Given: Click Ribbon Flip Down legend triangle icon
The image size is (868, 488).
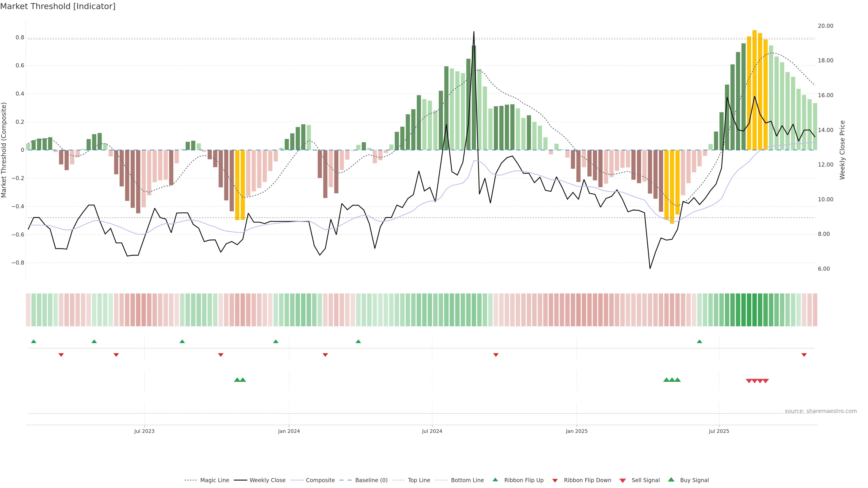Looking at the screenshot, I should pos(555,481).
